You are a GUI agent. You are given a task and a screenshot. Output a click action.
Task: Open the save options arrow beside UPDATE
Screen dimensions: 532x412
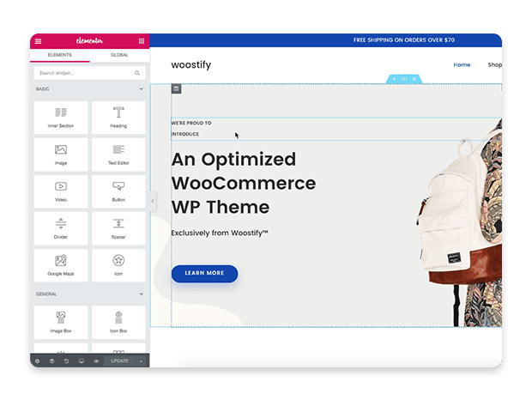(141, 361)
